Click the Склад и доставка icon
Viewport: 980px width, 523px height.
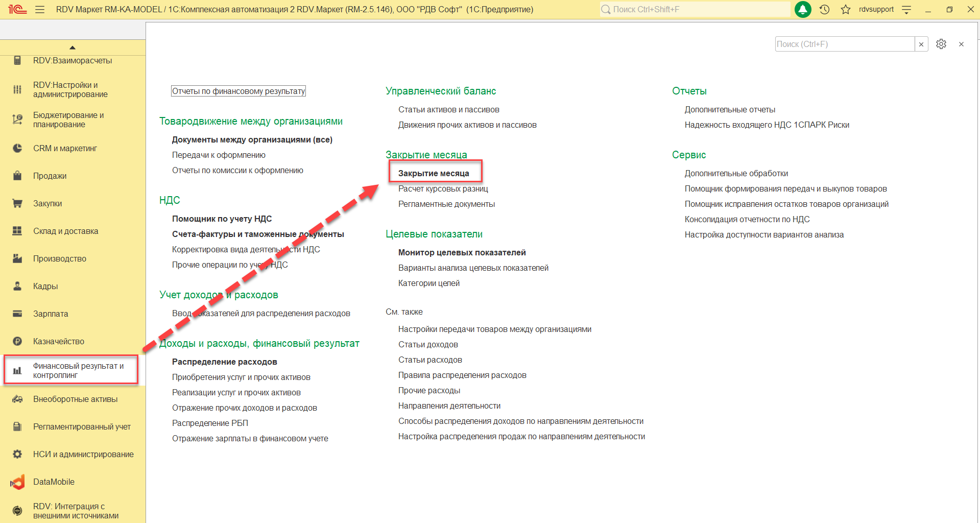pyautogui.click(x=17, y=231)
